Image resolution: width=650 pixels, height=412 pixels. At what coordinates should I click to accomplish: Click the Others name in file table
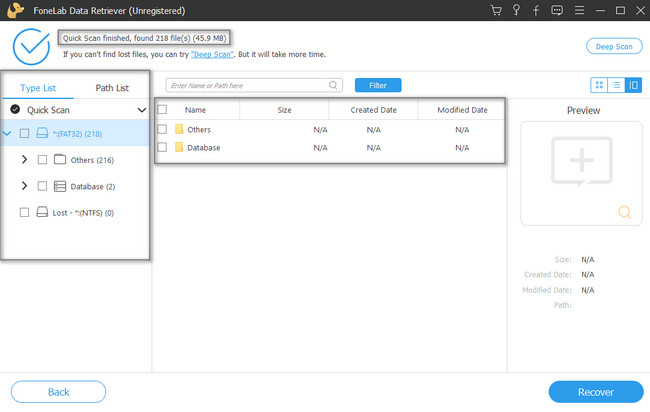(199, 129)
